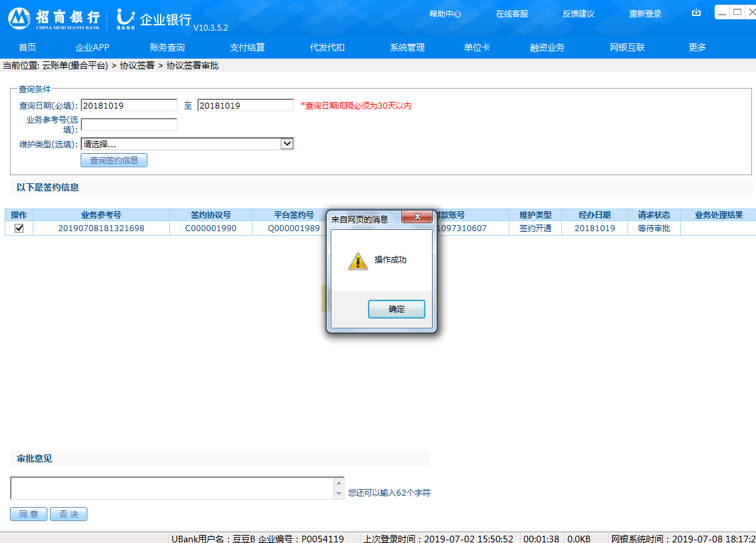The height and width of the screenshot is (543, 756).
Task: Open the 更多 menu in navigation bar
Action: click(x=697, y=47)
